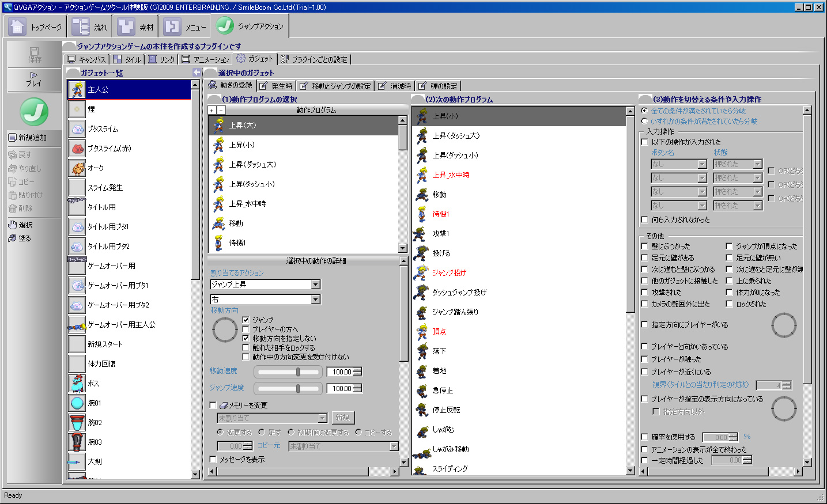Click the large green J logo icon
The image size is (827, 504).
click(x=34, y=112)
